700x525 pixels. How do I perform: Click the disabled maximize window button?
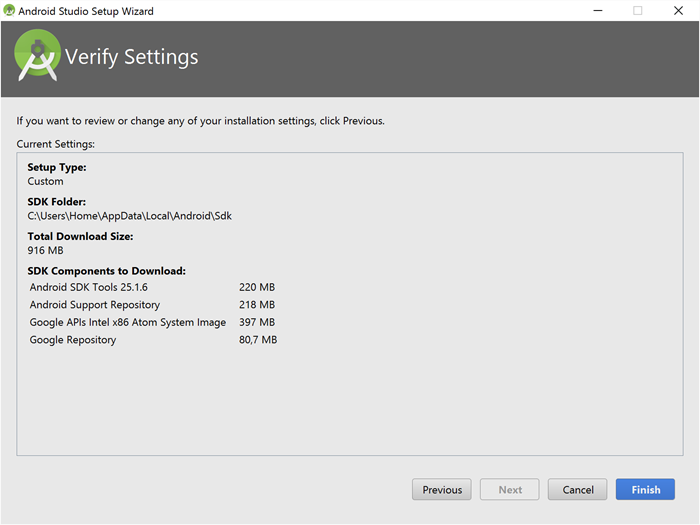pyautogui.click(x=638, y=10)
